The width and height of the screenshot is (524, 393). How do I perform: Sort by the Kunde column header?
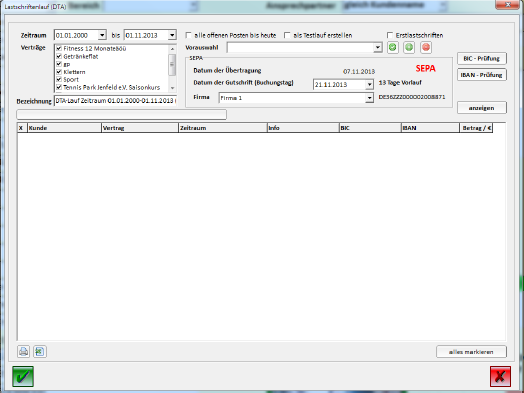pos(64,128)
